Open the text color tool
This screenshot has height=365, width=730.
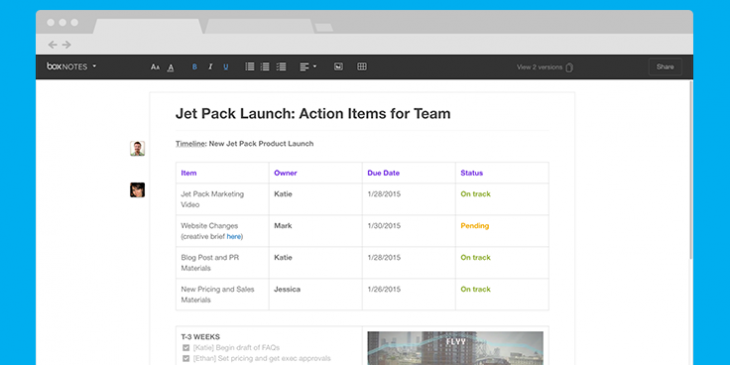pyautogui.click(x=170, y=68)
